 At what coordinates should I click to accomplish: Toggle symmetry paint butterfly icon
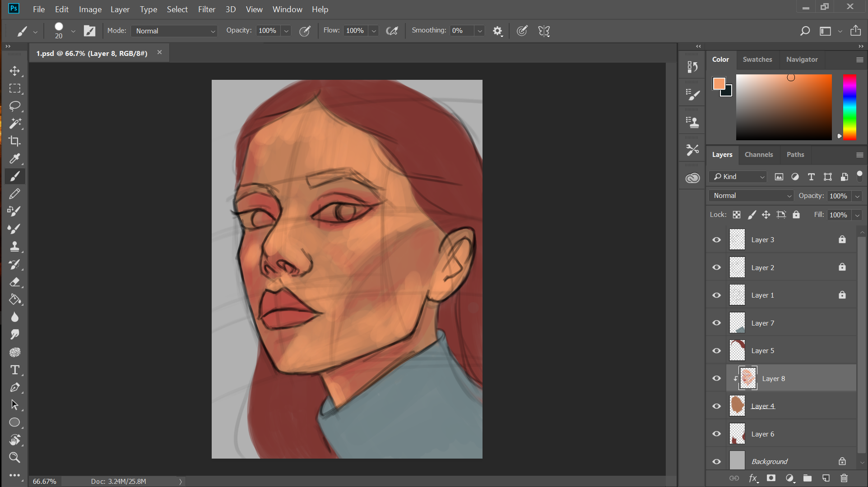point(544,31)
